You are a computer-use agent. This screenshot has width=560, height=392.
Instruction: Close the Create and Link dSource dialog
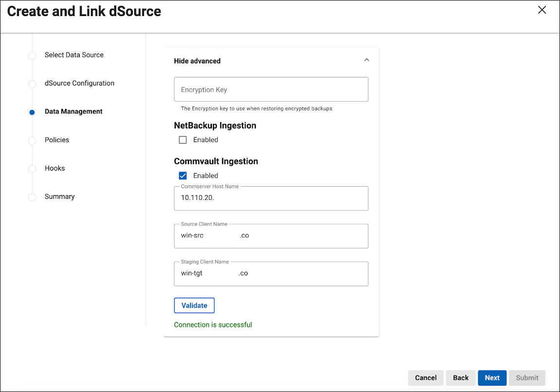(x=542, y=10)
